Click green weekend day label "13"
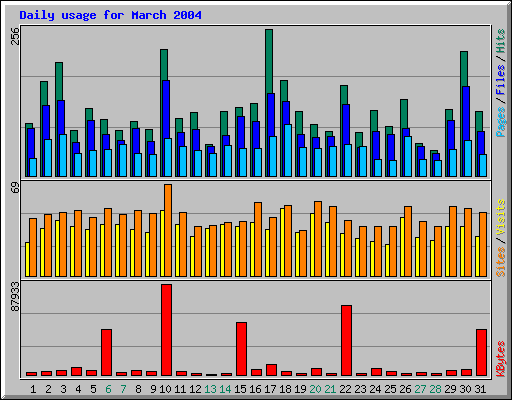 (x=210, y=389)
